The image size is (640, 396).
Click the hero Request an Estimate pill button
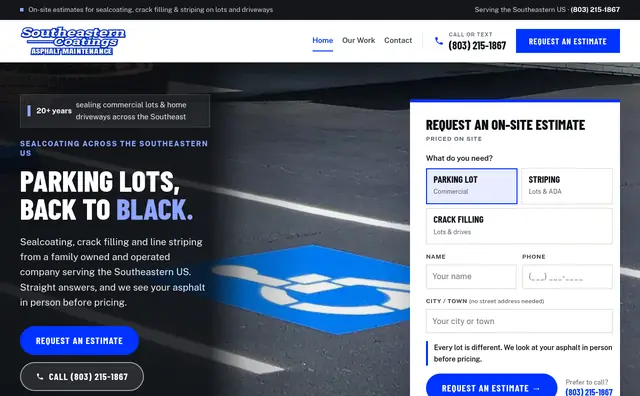pyautogui.click(x=79, y=340)
